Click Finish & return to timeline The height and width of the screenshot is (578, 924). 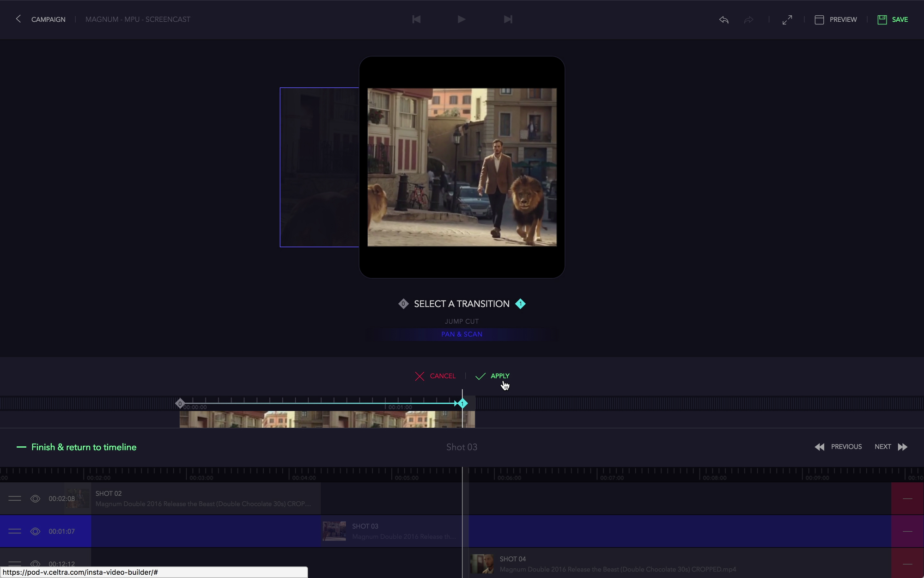pos(84,447)
